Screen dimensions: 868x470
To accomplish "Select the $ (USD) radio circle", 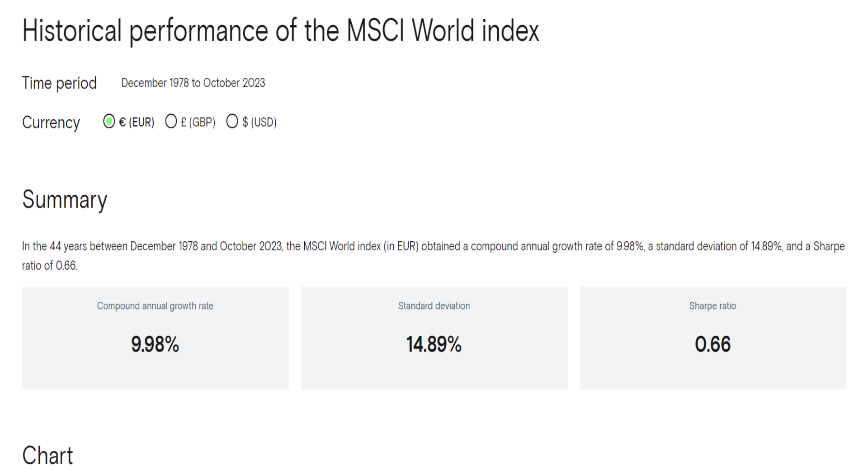I will 232,122.
